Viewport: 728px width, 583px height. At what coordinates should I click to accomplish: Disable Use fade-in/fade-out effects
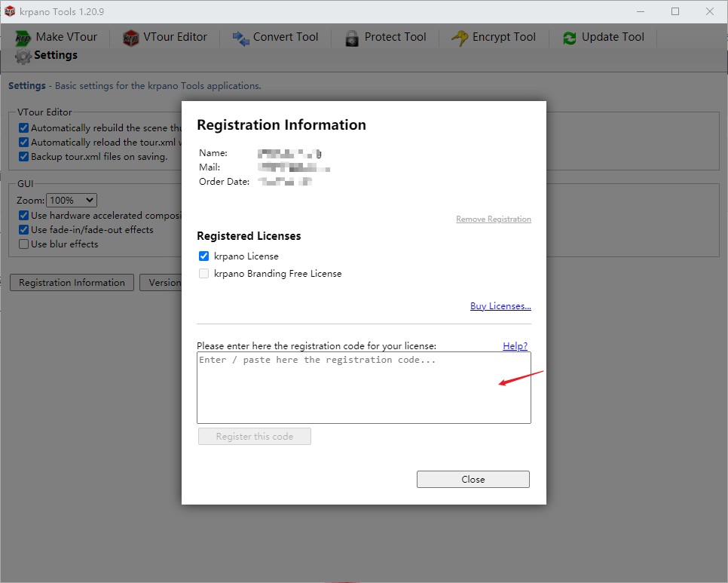click(x=24, y=230)
